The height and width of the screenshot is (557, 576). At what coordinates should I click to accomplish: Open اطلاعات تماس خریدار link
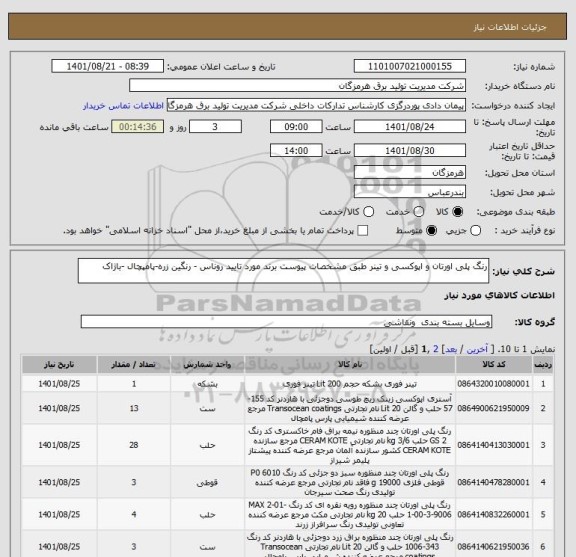pos(123,106)
